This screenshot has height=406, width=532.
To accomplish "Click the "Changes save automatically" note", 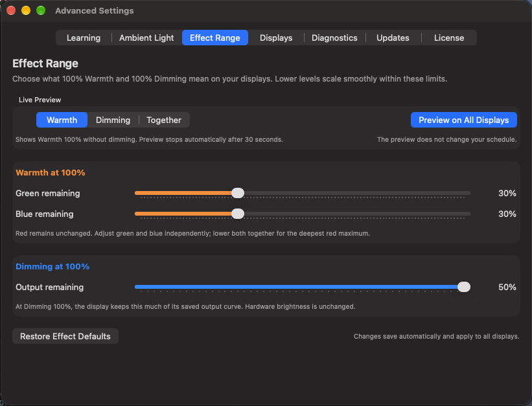I will 436,337.
